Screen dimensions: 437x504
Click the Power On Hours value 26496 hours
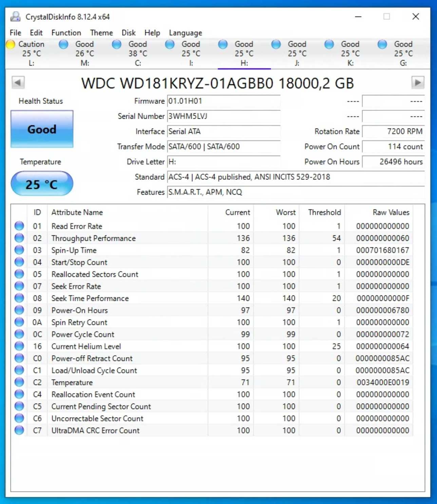[x=393, y=162]
